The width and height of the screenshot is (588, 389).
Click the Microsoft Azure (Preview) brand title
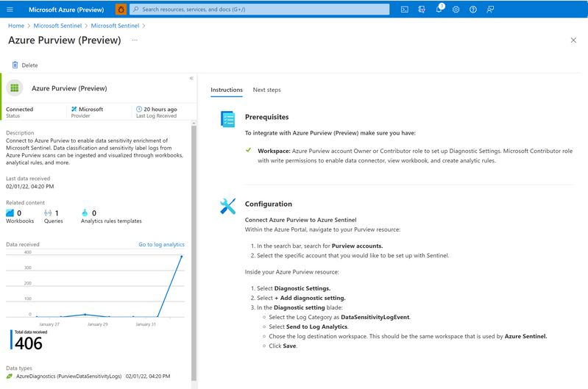[x=66, y=10]
